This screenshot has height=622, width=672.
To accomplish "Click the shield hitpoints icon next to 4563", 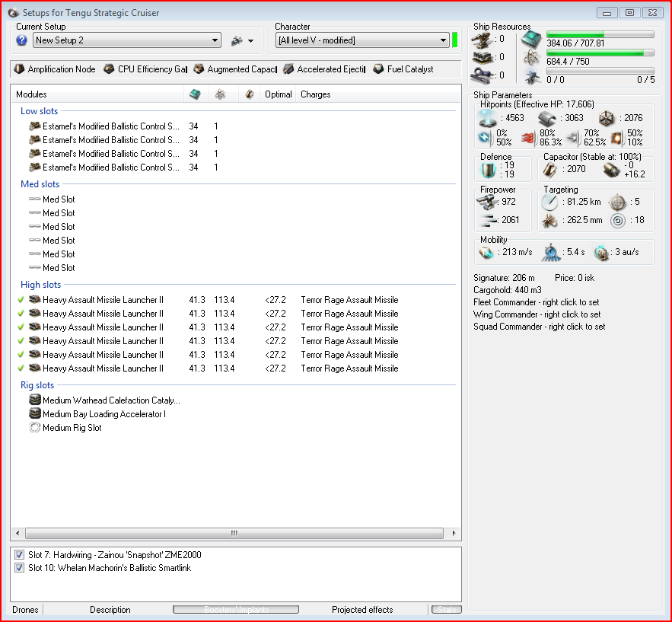I will [488, 118].
